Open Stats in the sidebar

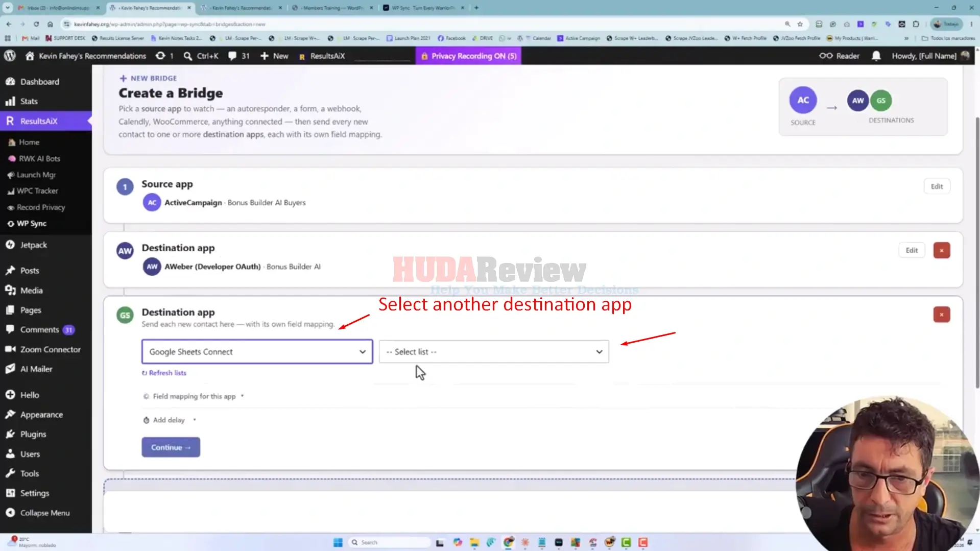[x=29, y=101]
